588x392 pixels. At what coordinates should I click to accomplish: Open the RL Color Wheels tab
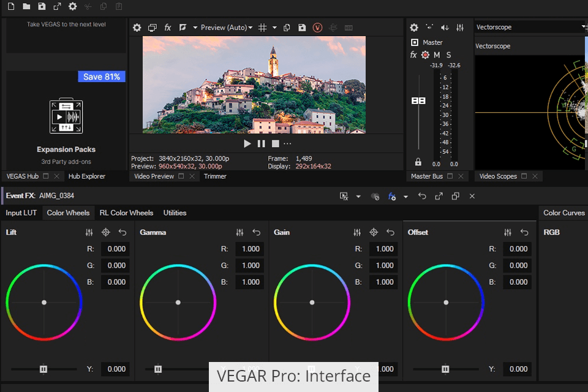pos(126,213)
